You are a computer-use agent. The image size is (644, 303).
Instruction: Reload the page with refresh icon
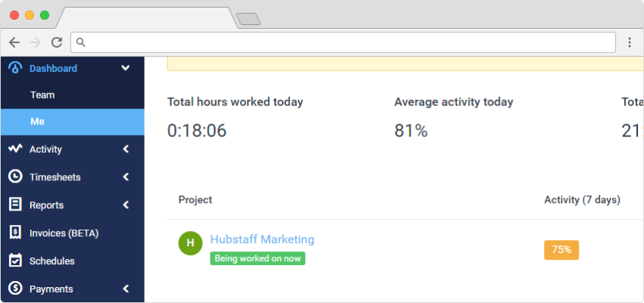[x=57, y=42]
